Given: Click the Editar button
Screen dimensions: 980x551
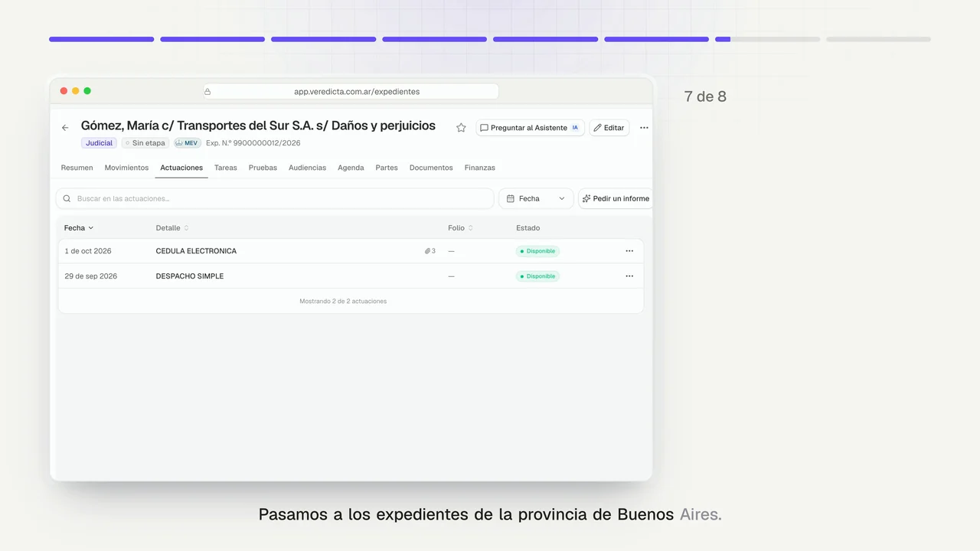Looking at the screenshot, I should [x=609, y=128].
